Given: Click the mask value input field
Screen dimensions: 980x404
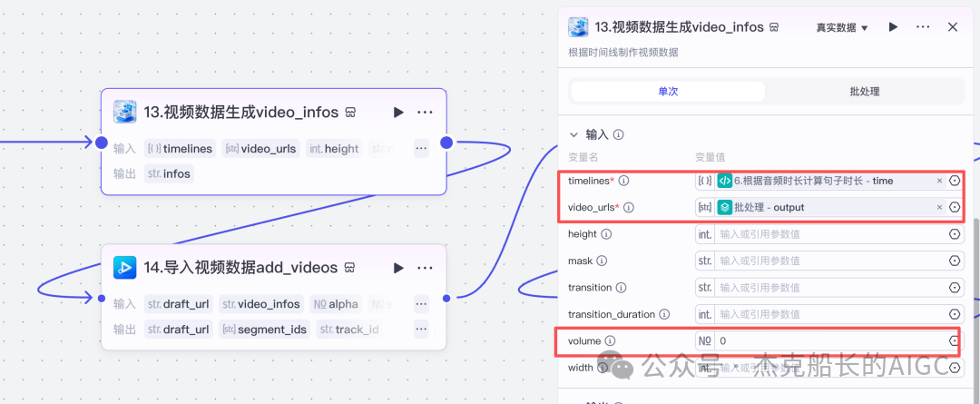Looking at the screenshot, I should tap(830, 261).
